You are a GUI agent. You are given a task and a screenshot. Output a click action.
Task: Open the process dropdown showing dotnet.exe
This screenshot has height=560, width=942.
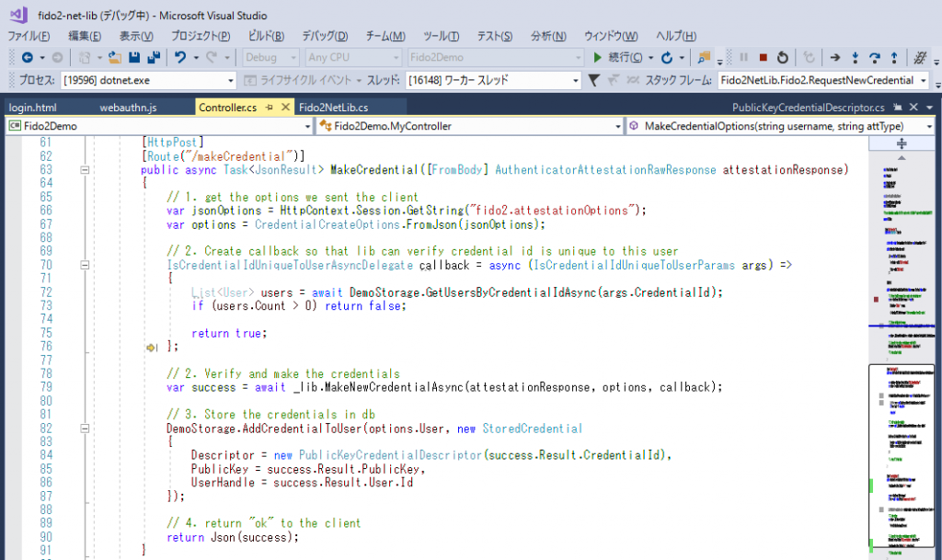coord(229,81)
